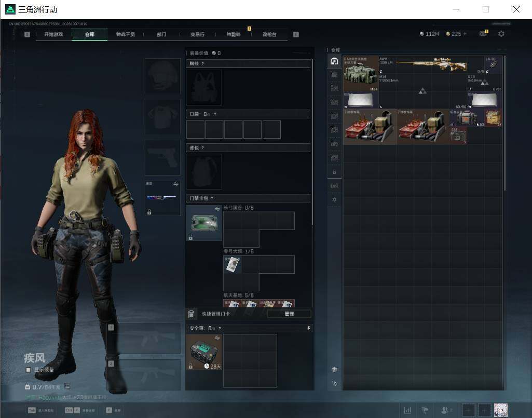
Task: Click the warehouse vertical scrollbar
Action: [x=505, y=123]
